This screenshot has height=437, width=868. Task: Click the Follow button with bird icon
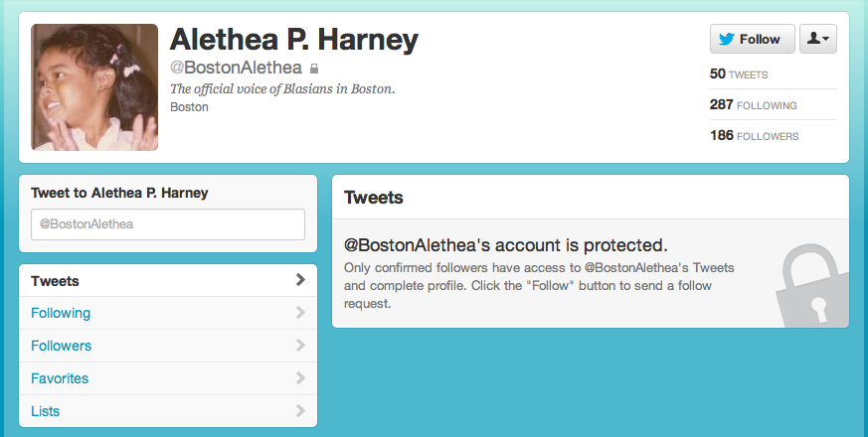(x=753, y=39)
